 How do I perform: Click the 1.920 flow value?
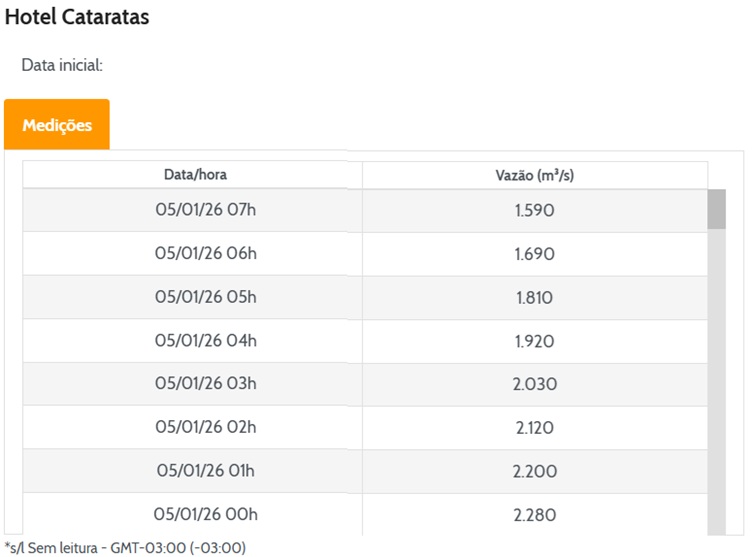tap(534, 341)
